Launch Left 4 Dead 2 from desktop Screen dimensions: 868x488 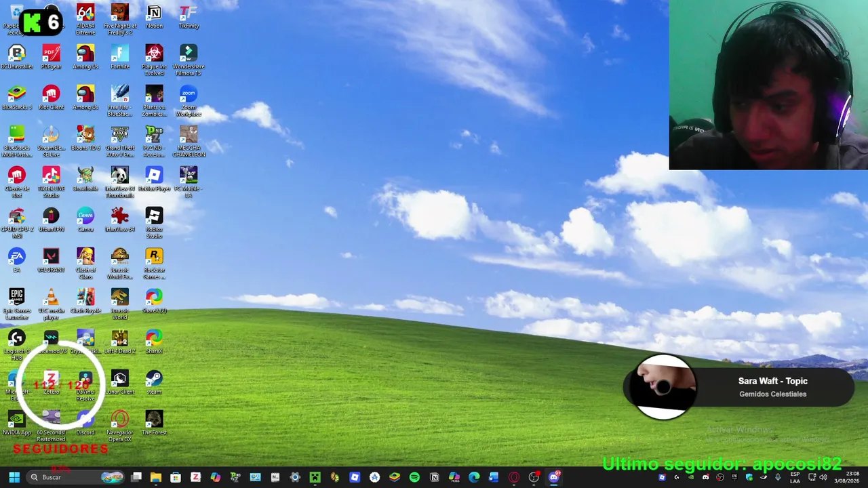(120, 342)
